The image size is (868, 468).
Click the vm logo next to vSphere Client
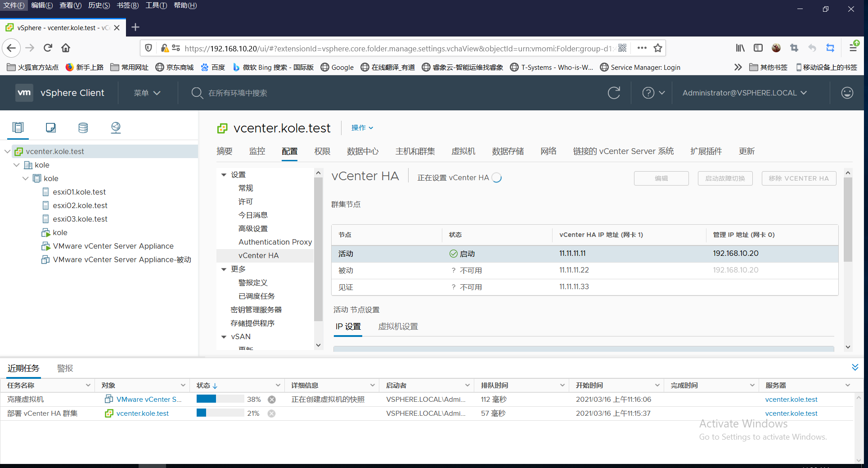click(x=24, y=93)
